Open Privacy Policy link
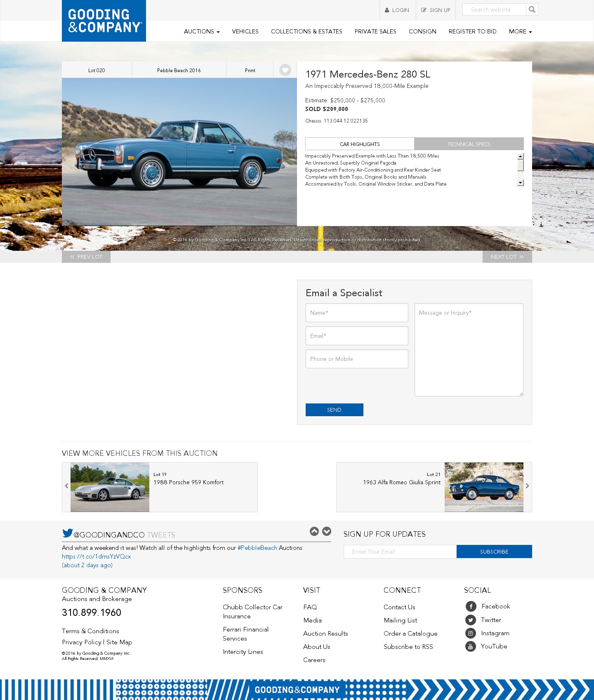This screenshot has width=594, height=700. point(82,642)
